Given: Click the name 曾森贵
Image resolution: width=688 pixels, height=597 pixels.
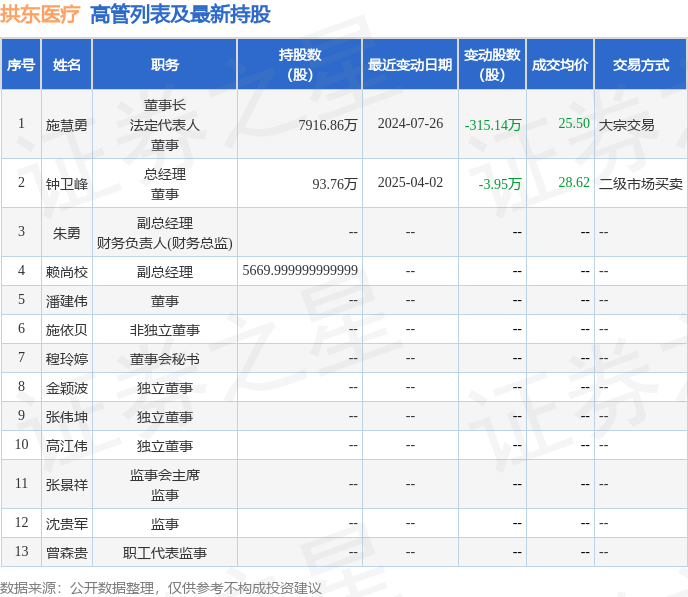Looking at the screenshot, I should click(67, 553).
